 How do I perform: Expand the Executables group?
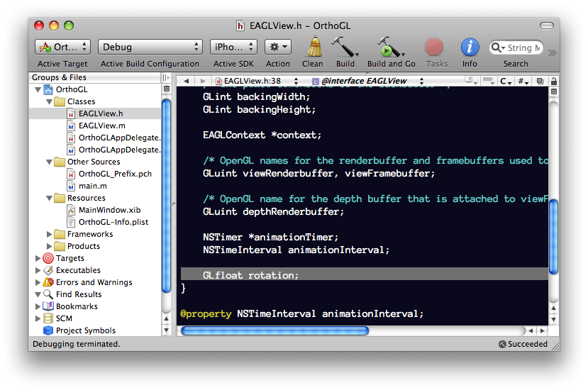pyautogui.click(x=38, y=270)
